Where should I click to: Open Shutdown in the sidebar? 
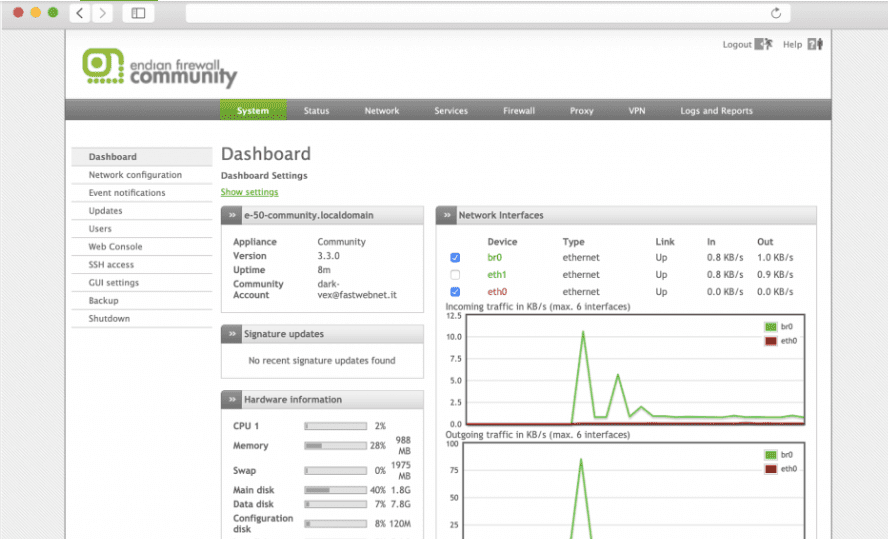pos(142,319)
